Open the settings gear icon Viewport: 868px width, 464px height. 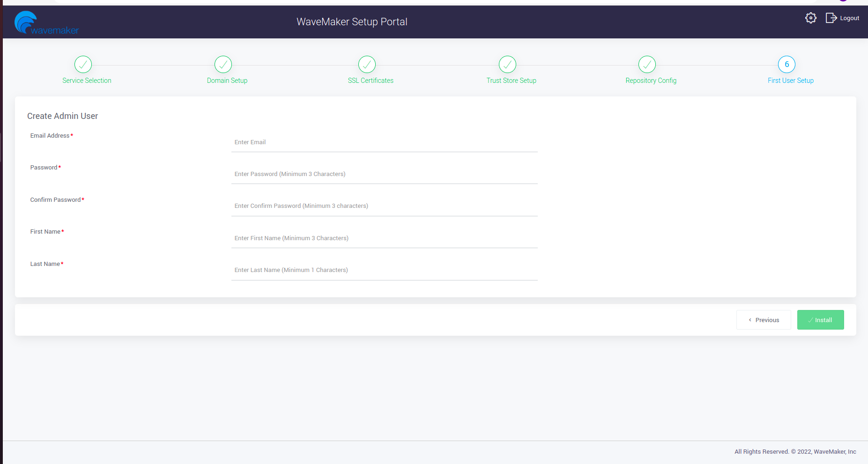(x=811, y=18)
